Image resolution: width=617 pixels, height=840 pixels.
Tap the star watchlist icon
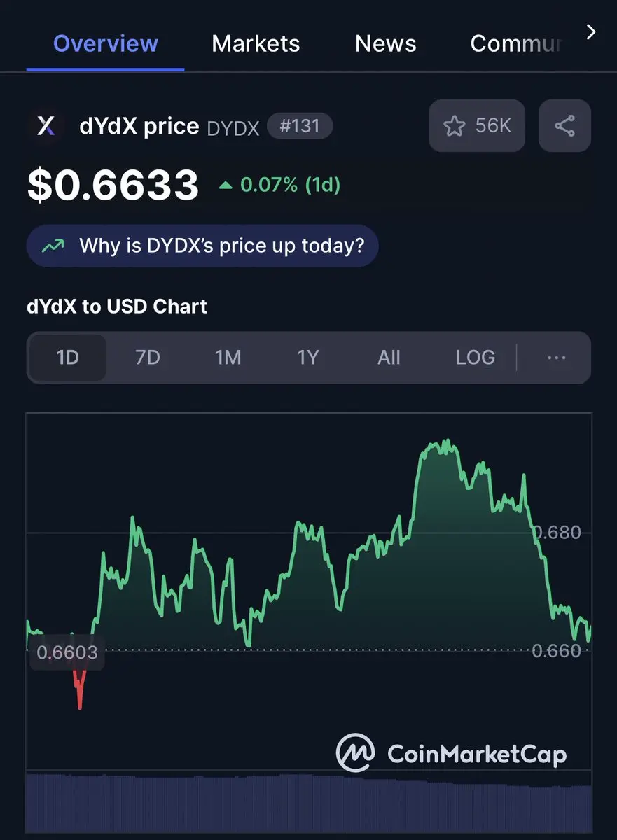454,126
